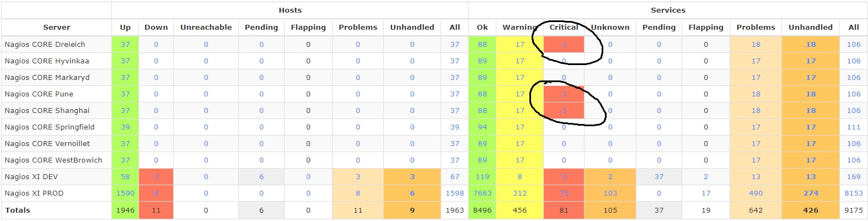
Task: Click services Ok count 7663 for XI PROD
Action: (x=482, y=193)
